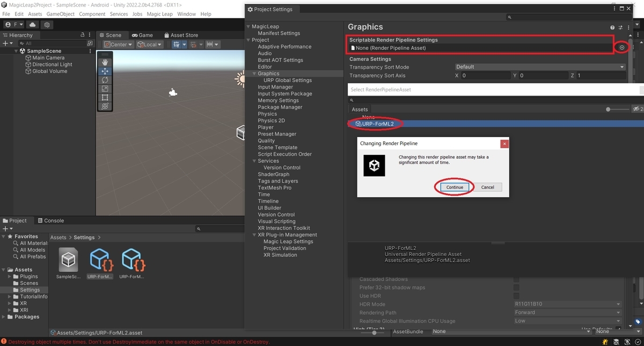Click the red error icon in status bar
Image resolution: width=644 pixels, height=346 pixels.
(x=4, y=342)
